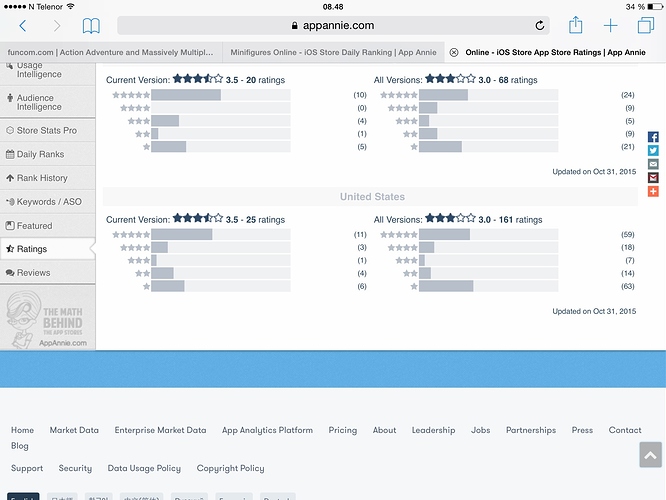Viewport: 666px width, 500px height.
Task: Click The Math Behind the App Stores banner
Action: coord(48,319)
